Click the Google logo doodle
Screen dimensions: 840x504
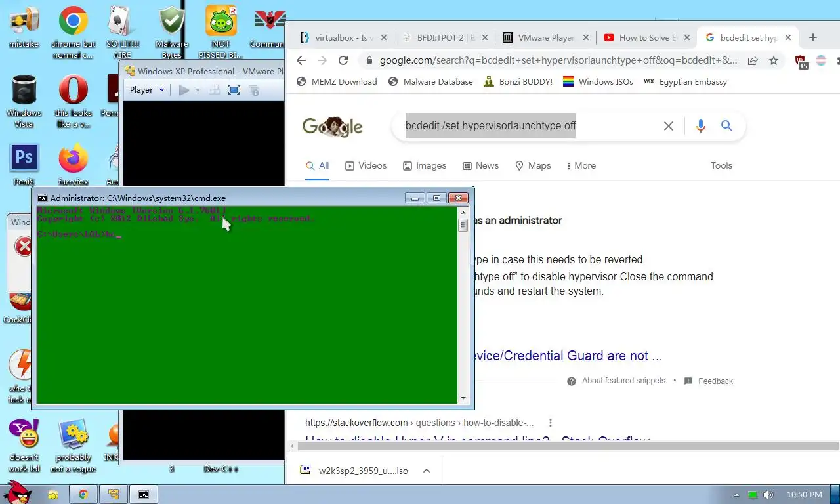tap(332, 127)
